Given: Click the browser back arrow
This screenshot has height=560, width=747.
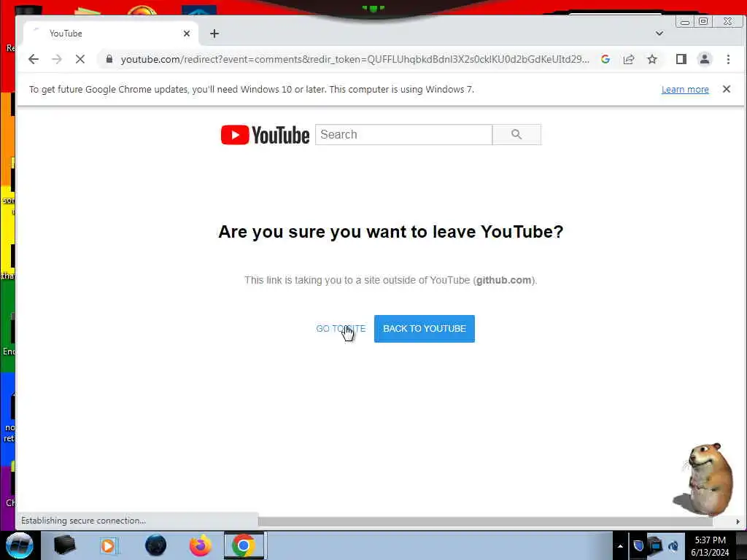Looking at the screenshot, I should coord(34,59).
